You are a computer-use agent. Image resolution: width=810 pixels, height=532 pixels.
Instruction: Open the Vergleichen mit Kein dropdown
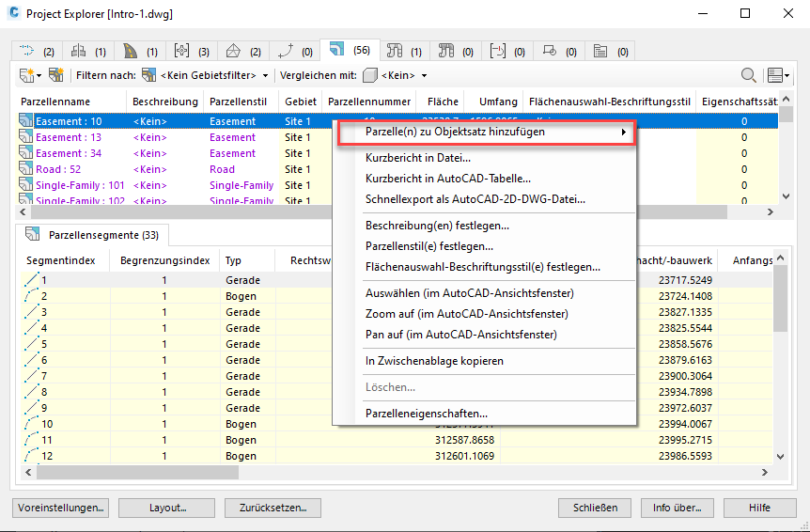[x=404, y=75]
